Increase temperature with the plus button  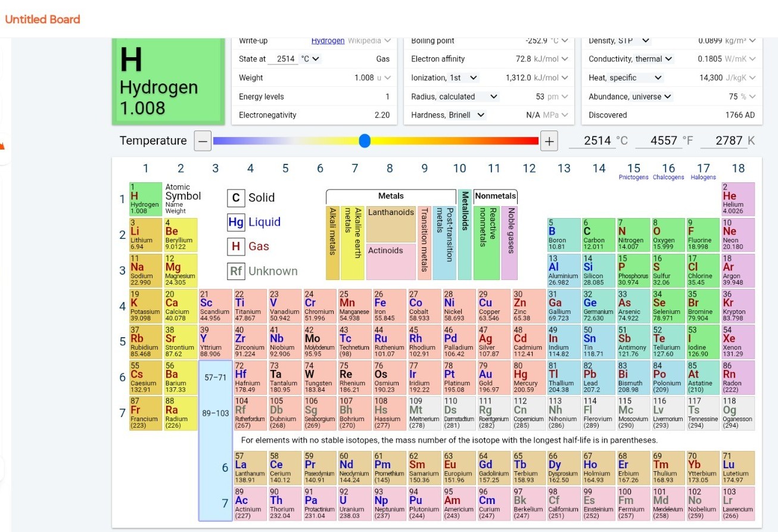coord(549,142)
